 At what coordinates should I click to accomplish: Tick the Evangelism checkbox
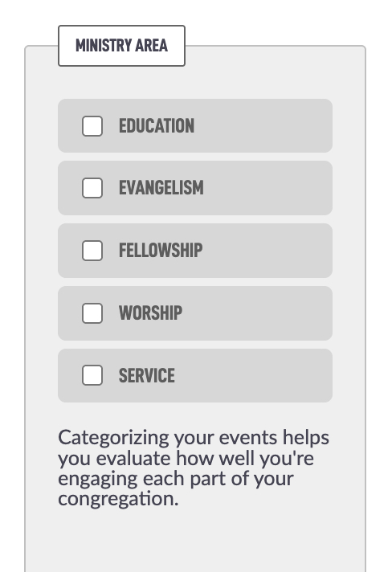(92, 188)
